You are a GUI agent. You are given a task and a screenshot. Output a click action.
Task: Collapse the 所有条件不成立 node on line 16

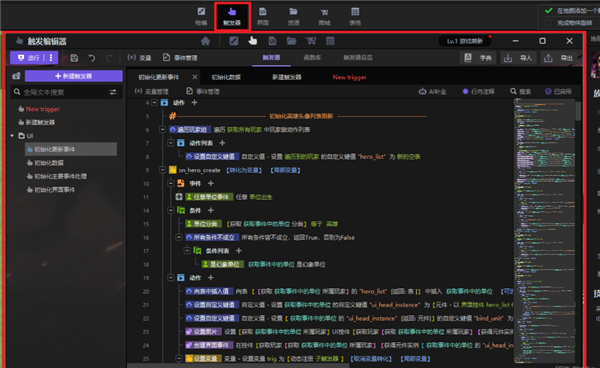[179, 237]
